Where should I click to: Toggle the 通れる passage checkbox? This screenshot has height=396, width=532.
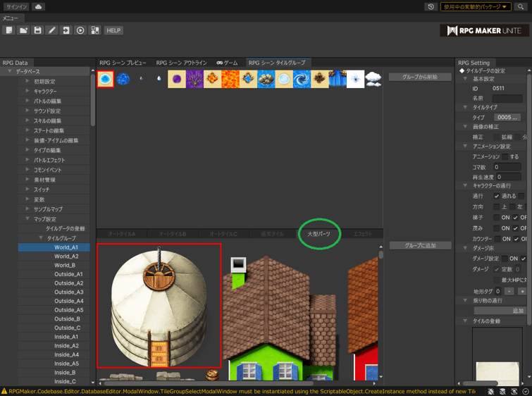[x=497, y=196]
